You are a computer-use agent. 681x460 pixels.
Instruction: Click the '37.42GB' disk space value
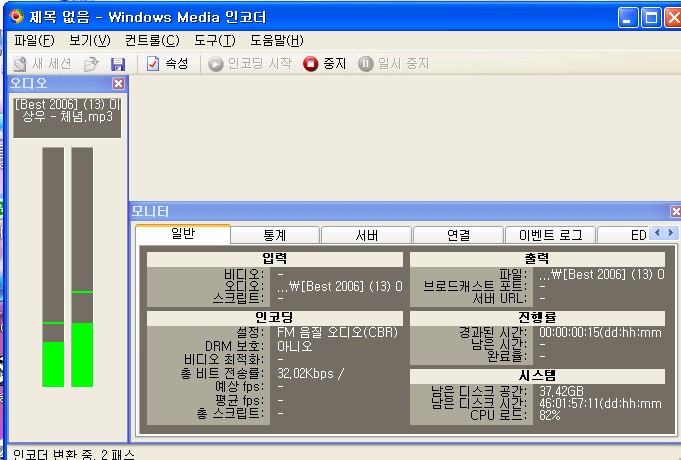pos(561,391)
